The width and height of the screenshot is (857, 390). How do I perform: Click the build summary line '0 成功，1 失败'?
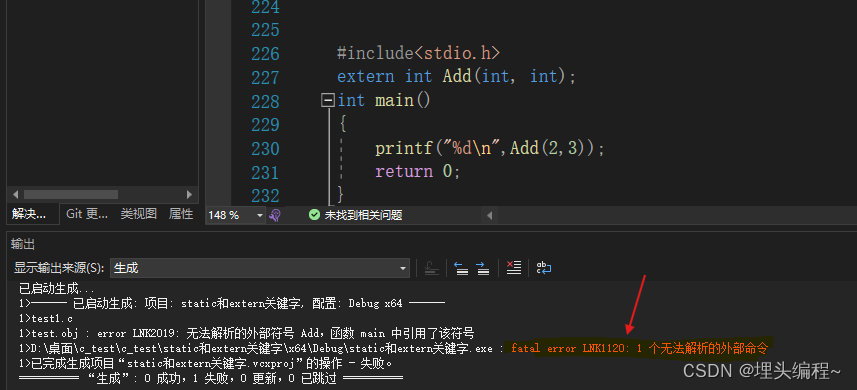(210, 378)
